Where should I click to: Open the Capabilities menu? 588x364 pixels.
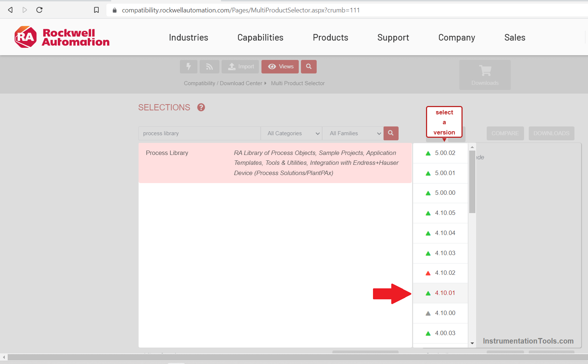coord(260,37)
